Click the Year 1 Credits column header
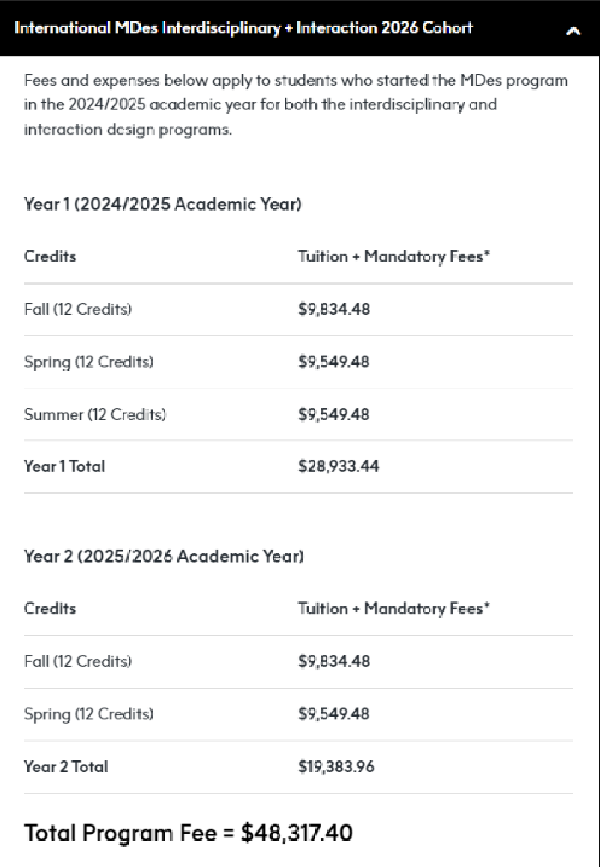The width and height of the screenshot is (600, 868). pos(50,256)
